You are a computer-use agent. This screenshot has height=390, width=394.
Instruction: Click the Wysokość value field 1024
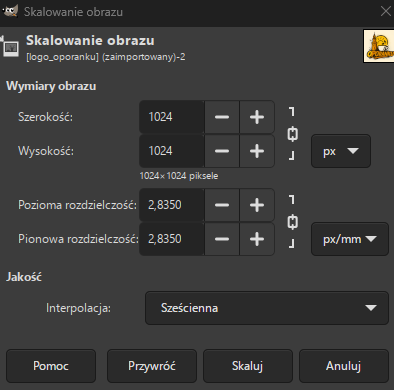pyautogui.click(x=172, y=151)
